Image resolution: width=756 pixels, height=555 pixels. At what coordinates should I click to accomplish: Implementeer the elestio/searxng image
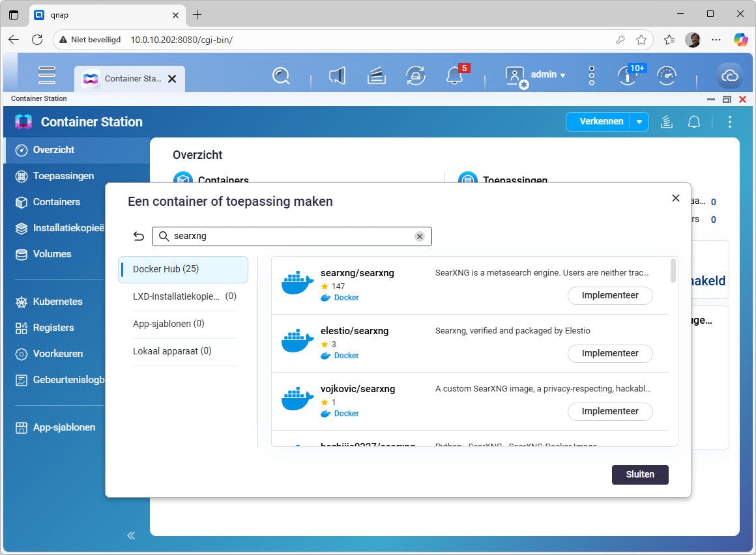coord(610,353)
